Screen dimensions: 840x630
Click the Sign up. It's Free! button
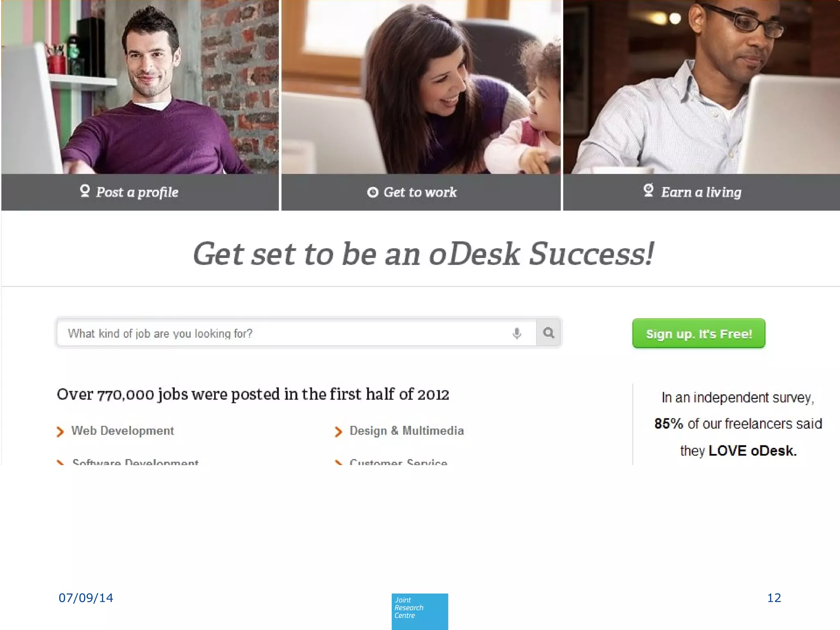coord(698,333)
